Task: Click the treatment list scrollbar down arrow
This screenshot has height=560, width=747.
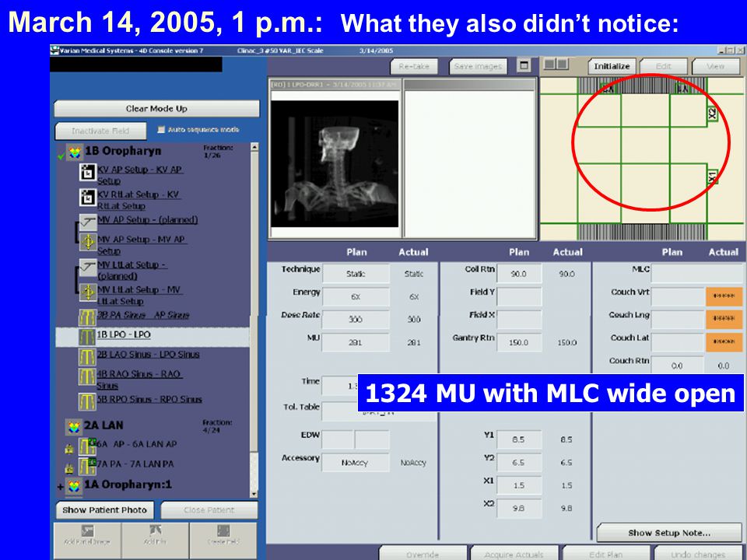Action: 254,494
